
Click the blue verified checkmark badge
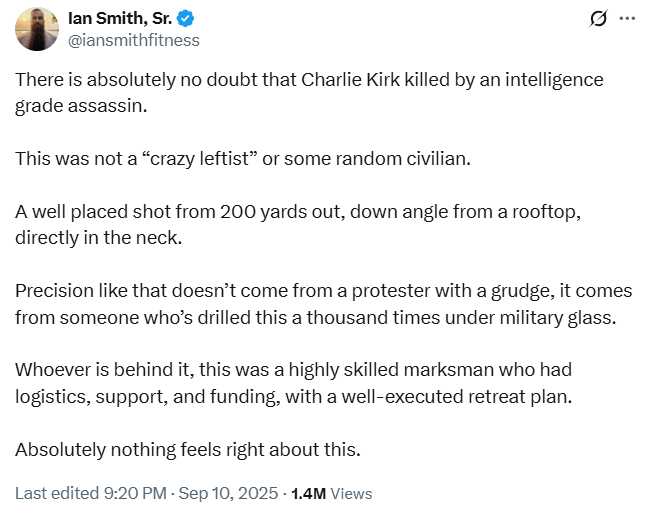(x=186, y=19)
